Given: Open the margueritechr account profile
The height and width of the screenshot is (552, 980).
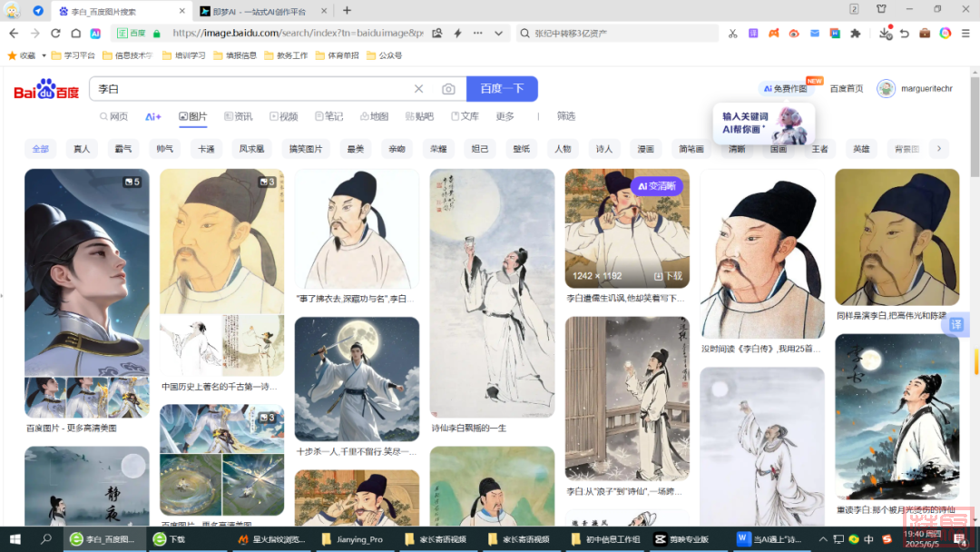Looking at the screenshot, I should [915, 89].
